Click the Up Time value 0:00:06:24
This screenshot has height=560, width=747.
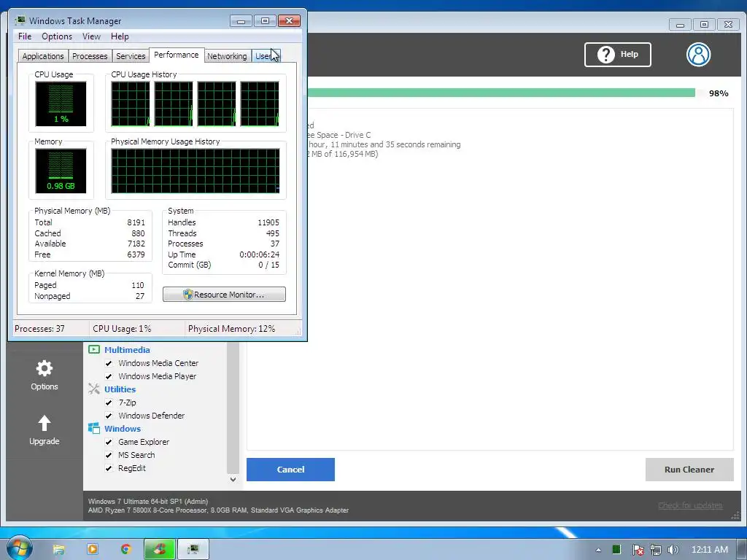coord(259,254)
